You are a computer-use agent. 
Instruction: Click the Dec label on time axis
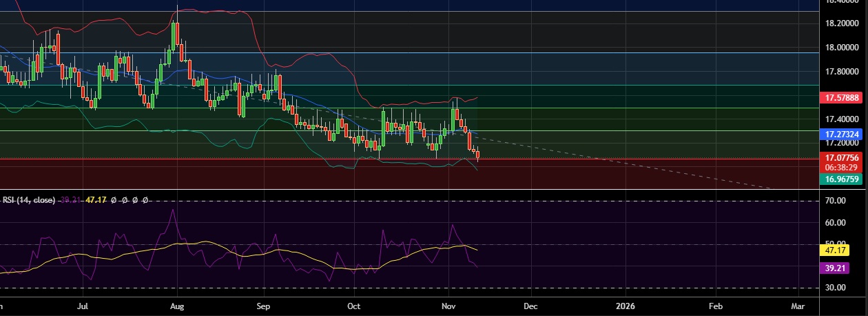pos(530,305)
